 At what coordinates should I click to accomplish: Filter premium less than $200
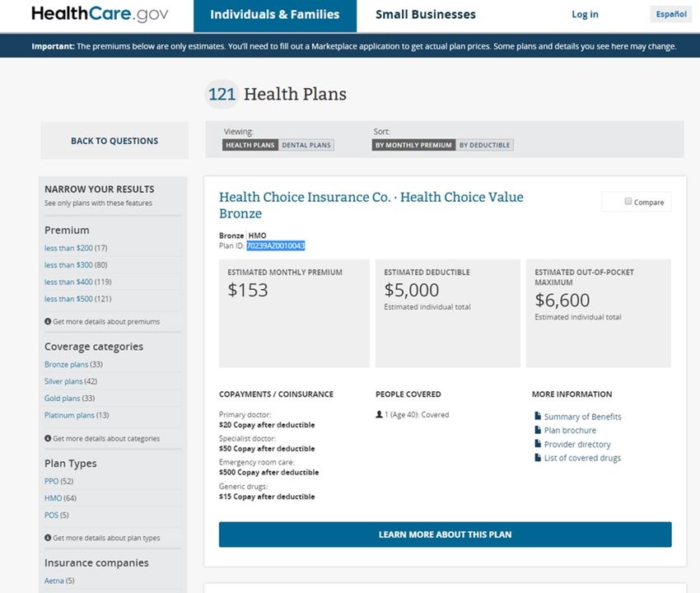click(68, 248)
